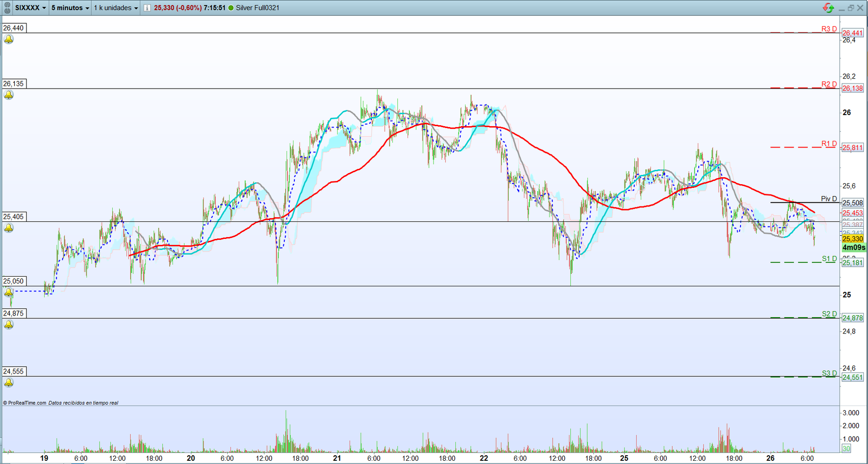Click the 3.000 volume axis label
The image size is (868, 464).
[851, 412]
